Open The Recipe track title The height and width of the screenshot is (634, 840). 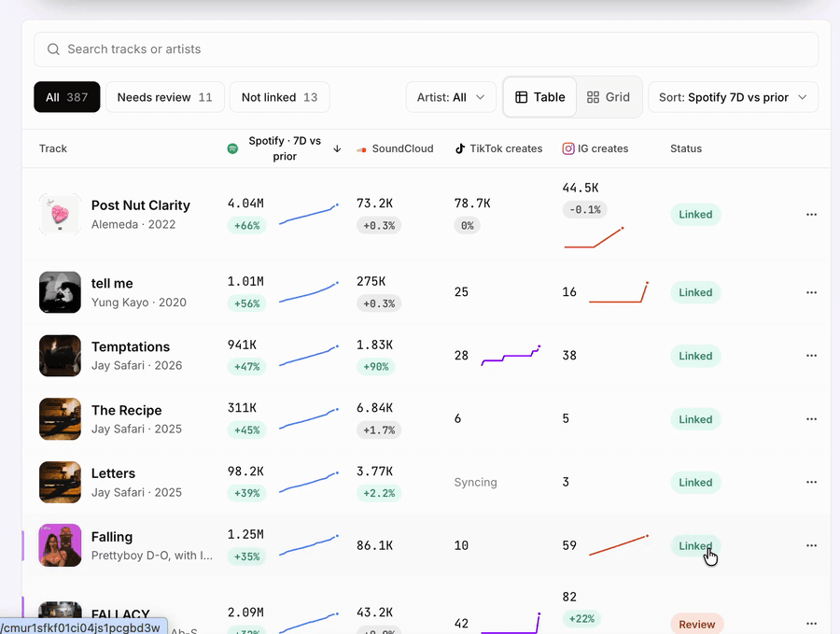[x=126, y=410]
